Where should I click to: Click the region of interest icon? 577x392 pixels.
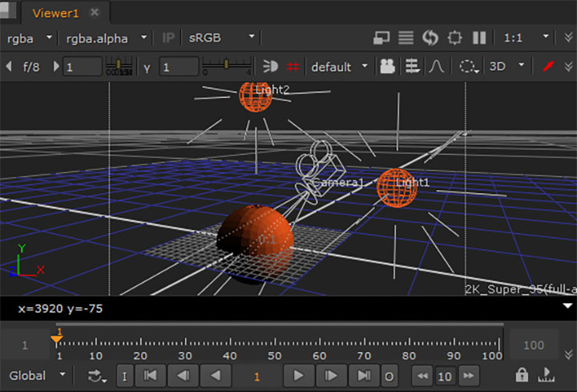[455, 38]
